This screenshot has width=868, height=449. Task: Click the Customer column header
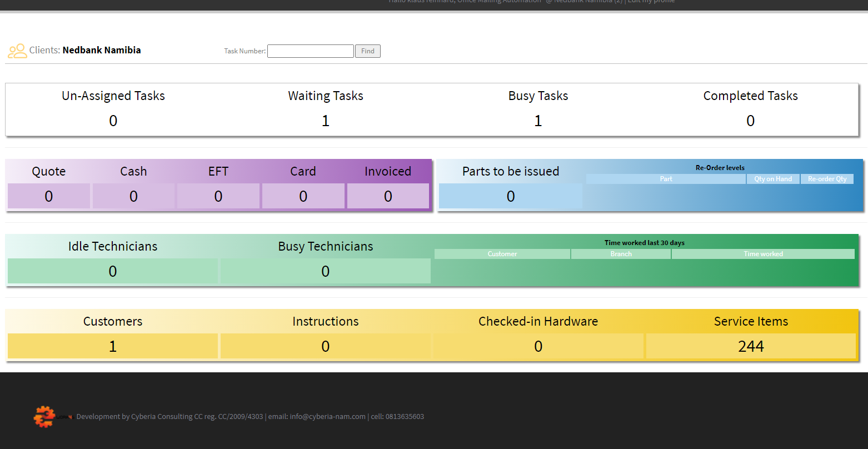click(x=502, y=254)
